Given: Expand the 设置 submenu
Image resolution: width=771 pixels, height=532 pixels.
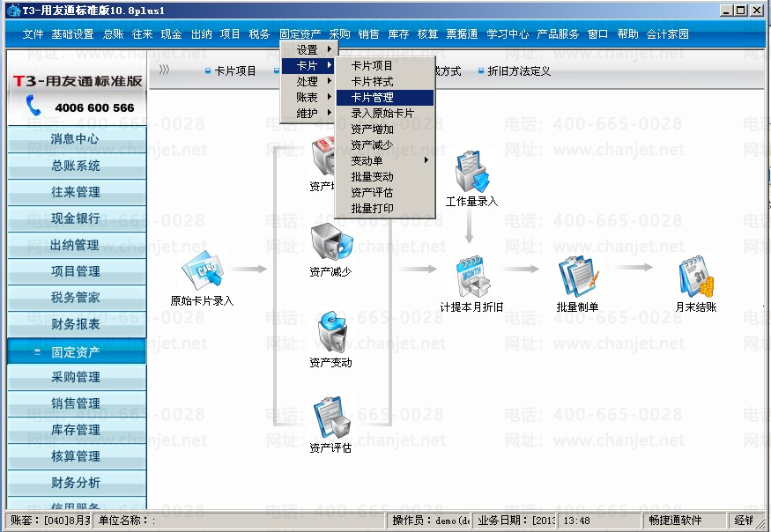Looking at the screenshot, I should pyautogui.click(x=308, y=49).
